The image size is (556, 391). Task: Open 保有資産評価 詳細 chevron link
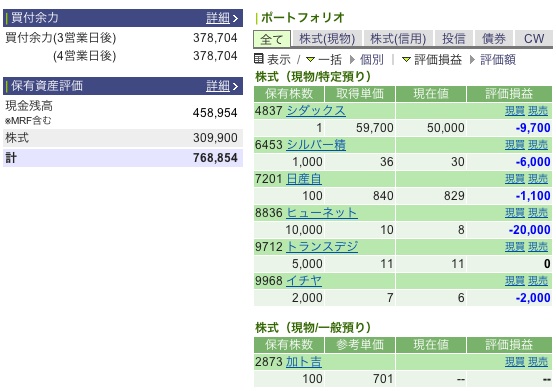coord(222,86)
